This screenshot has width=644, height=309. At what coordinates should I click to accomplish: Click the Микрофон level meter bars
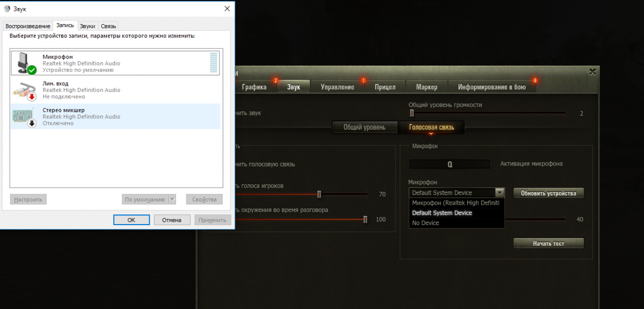pyautogui.click(x=214, y=63)
